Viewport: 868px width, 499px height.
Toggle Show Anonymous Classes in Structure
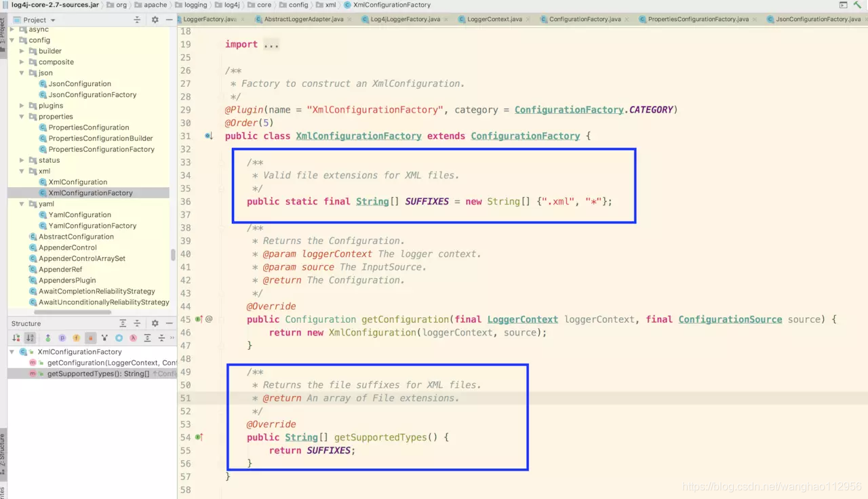click(x=104, y=338)
